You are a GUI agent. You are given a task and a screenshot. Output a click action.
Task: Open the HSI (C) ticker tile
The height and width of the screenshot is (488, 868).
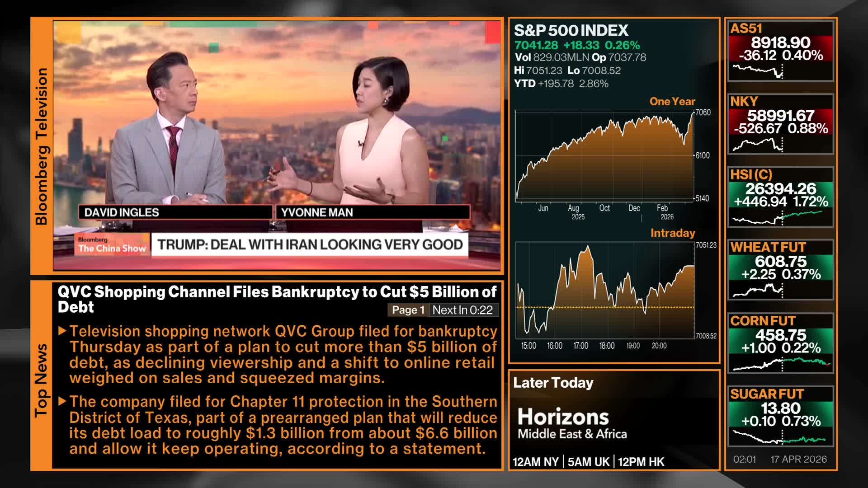click(x=780, y=197)
